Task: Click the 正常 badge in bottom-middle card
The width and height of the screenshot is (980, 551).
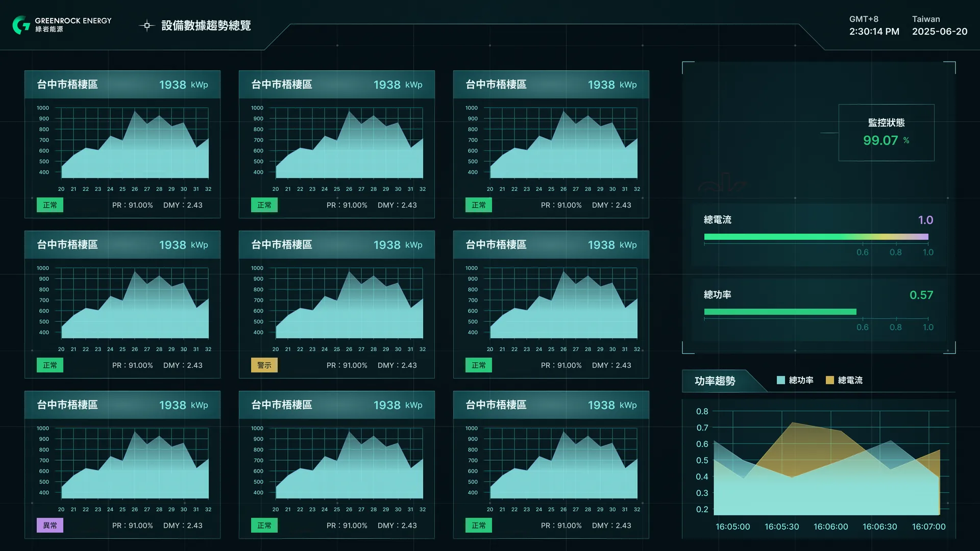Action: coord(264,525)
